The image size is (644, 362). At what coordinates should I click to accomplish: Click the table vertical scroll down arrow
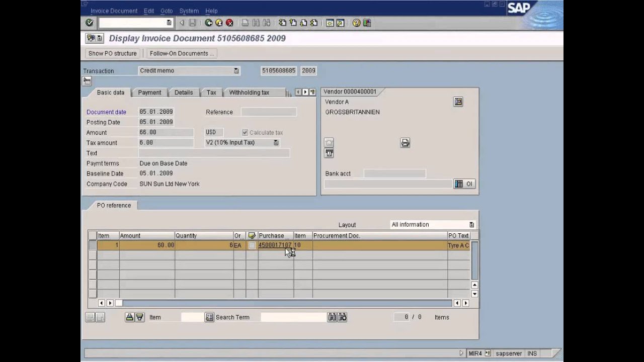pos(474,293)
